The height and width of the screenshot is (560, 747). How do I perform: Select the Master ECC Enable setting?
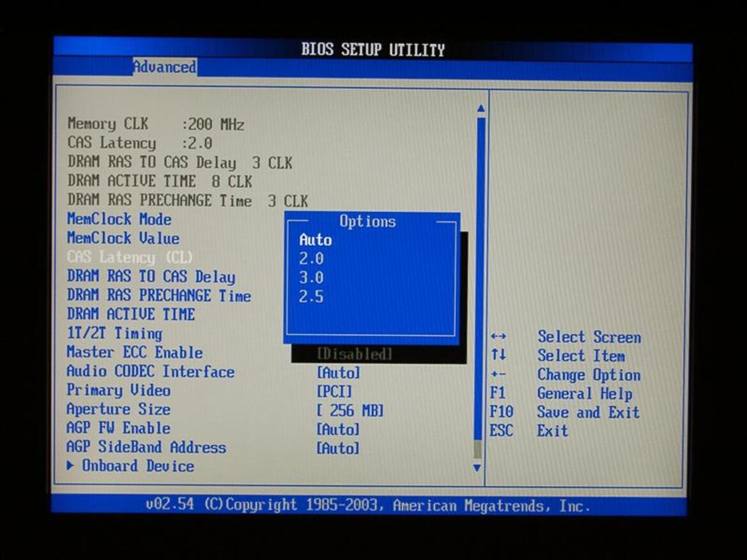pos(135,352)
